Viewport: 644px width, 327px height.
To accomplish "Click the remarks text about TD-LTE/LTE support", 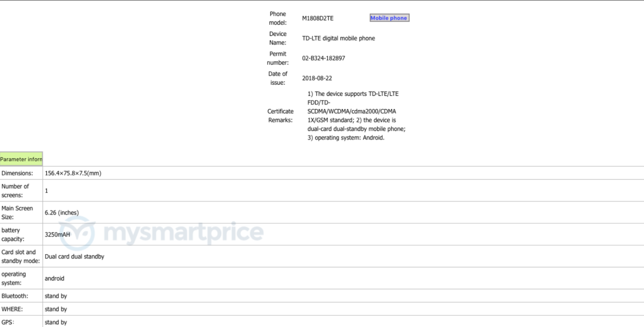I will (356, 116).
